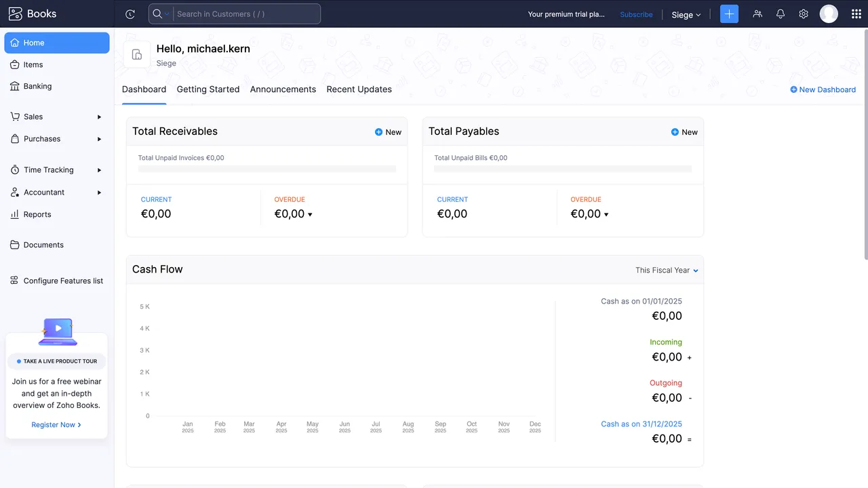Click Cash as on 31/12/2025 link

(642, 424)
